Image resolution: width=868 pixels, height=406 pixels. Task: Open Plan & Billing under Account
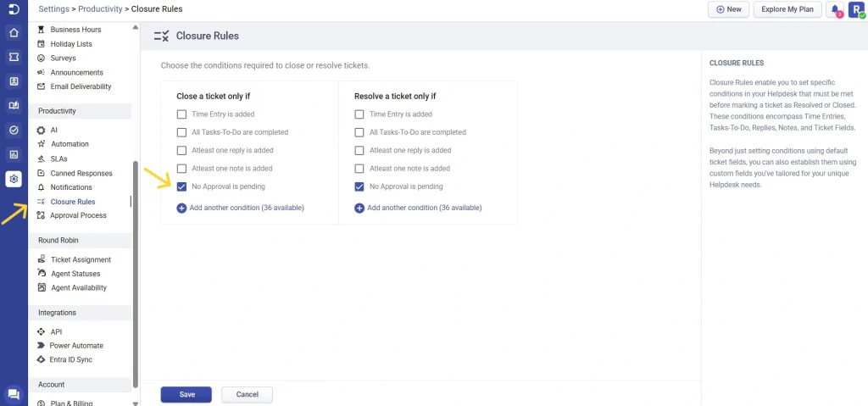(71, 403)
